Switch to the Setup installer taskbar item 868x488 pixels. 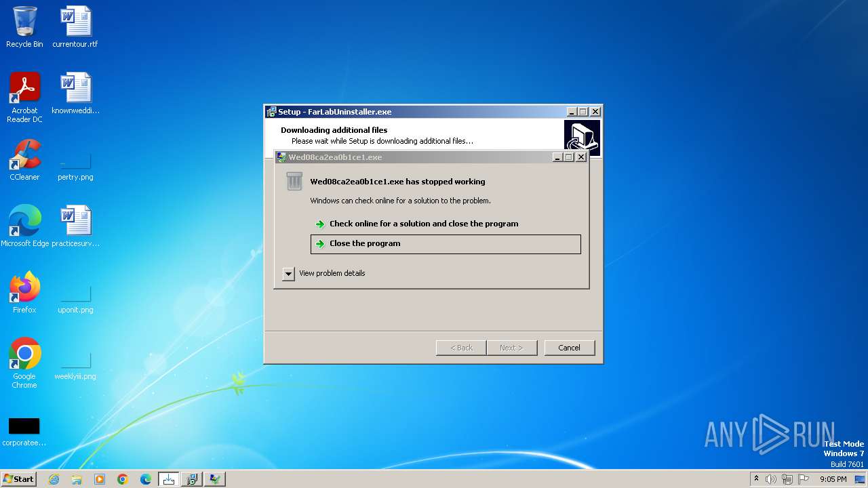pos(192,479)
